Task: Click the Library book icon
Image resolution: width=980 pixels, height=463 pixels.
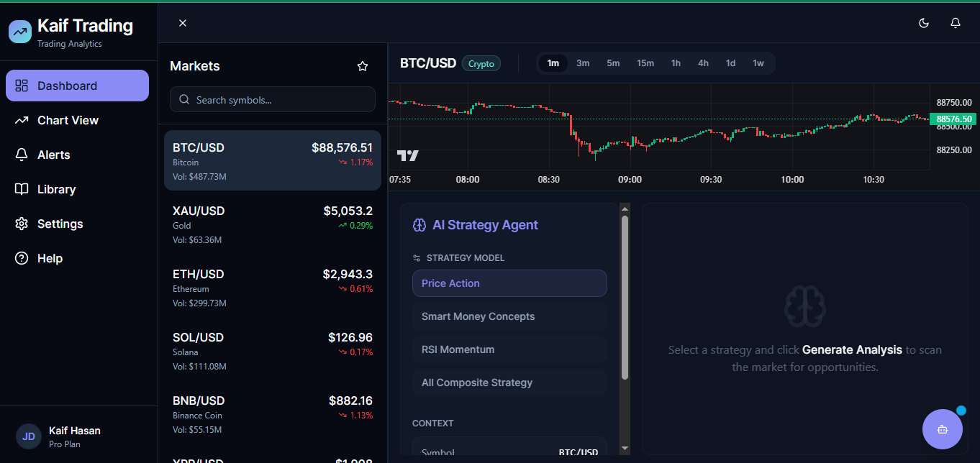Action: [x=22, y=189]
